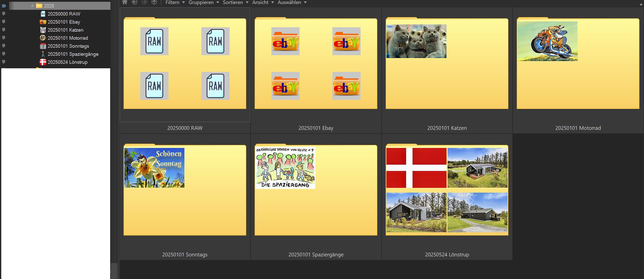Select 20250101 Motorrad in the folder tree
The height and width of the screenshot is (279, 644).
(68, 38)
